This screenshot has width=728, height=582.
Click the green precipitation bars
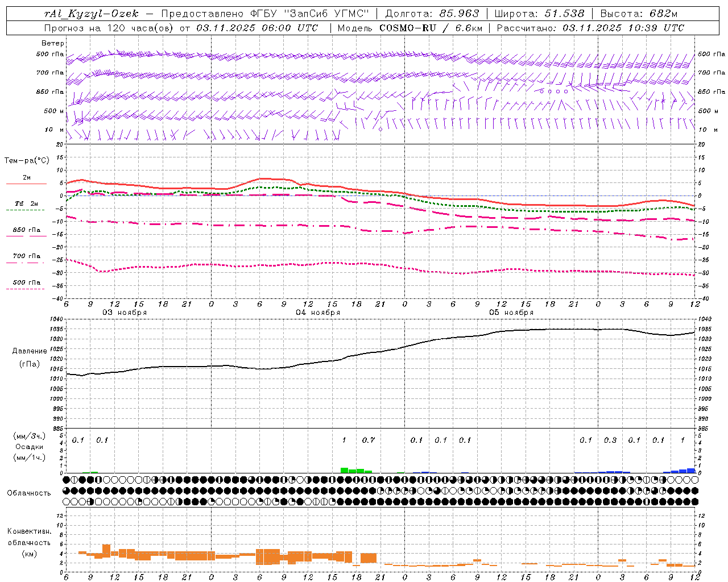tap(356, 470)
